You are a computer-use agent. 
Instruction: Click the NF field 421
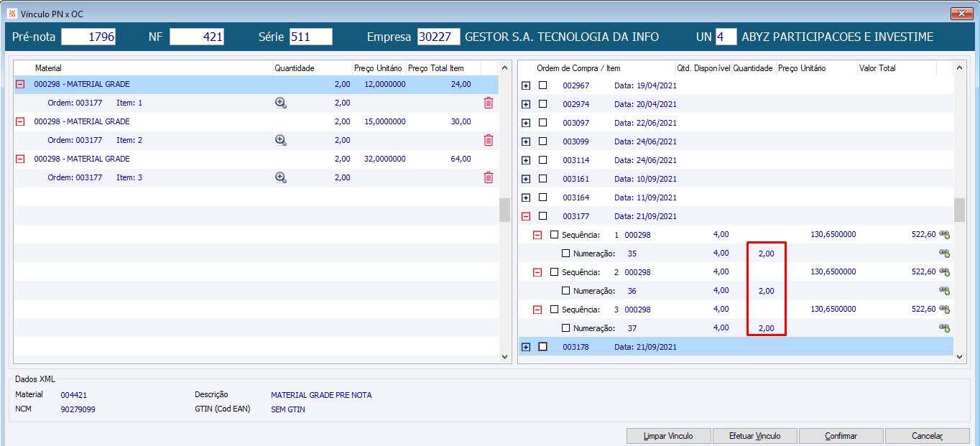pyautogui.click(x=197, y=37)
